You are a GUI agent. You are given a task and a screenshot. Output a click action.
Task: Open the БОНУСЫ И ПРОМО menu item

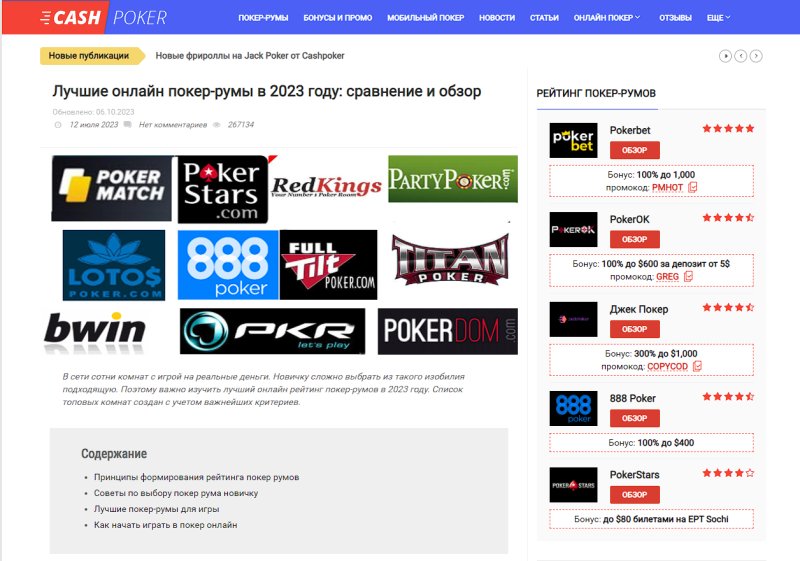coord(338,18)
